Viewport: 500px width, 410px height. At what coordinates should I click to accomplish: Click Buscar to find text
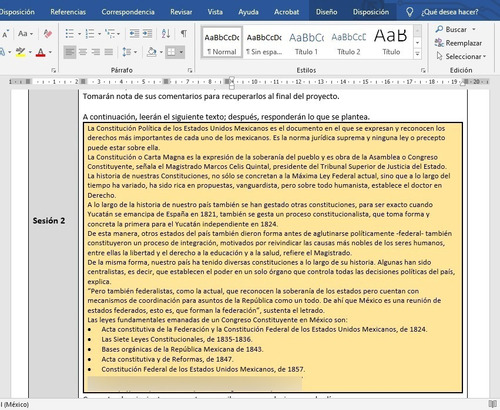tap(451, 29)
